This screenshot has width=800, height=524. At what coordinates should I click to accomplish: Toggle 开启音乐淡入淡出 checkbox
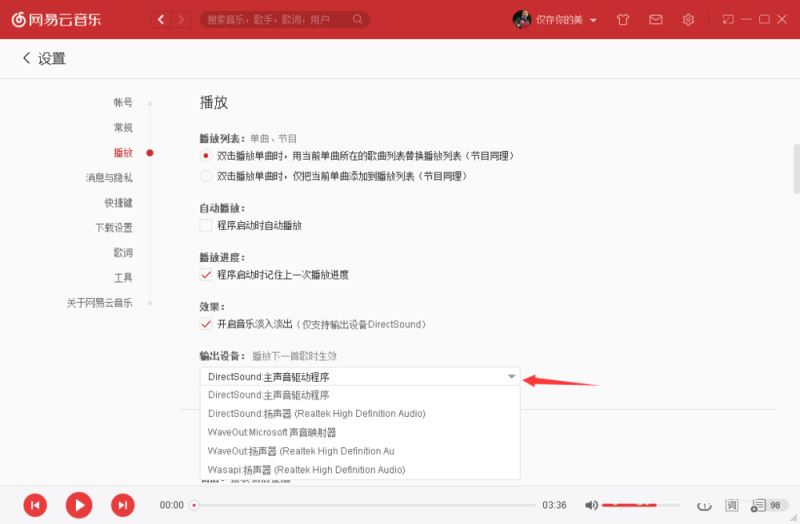tap(206, 324)
